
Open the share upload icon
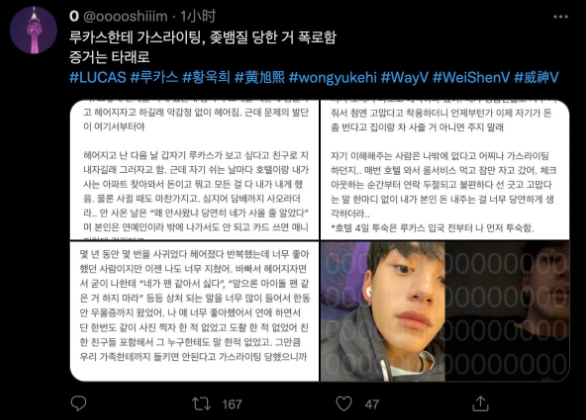(x=481, y=404)
